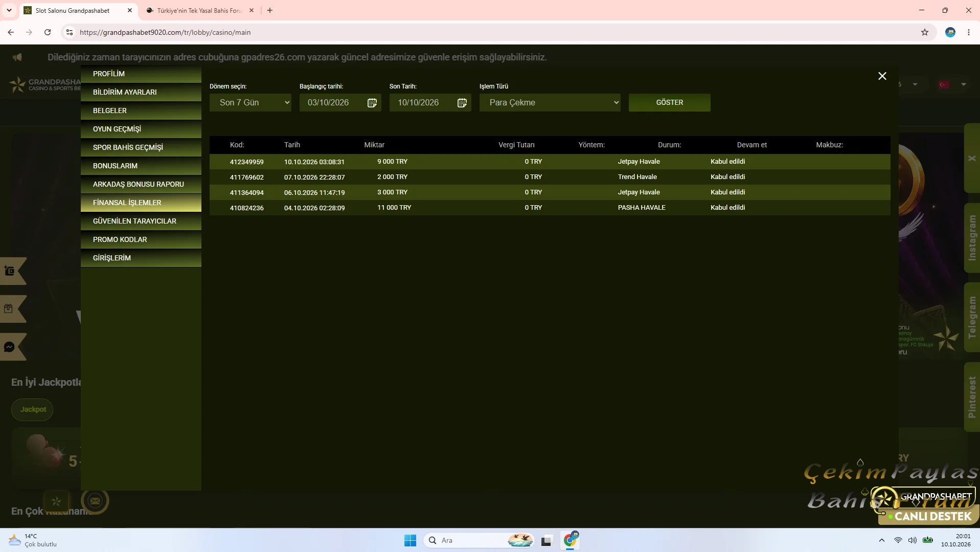
Task: Open the start date calendar picker icon
Action: pyautogui.click(x=372, y=103)
